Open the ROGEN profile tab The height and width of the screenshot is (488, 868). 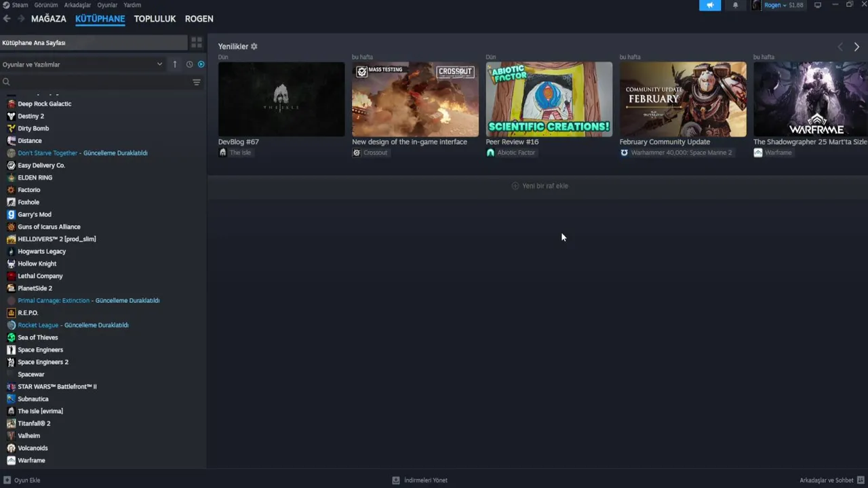199,19
